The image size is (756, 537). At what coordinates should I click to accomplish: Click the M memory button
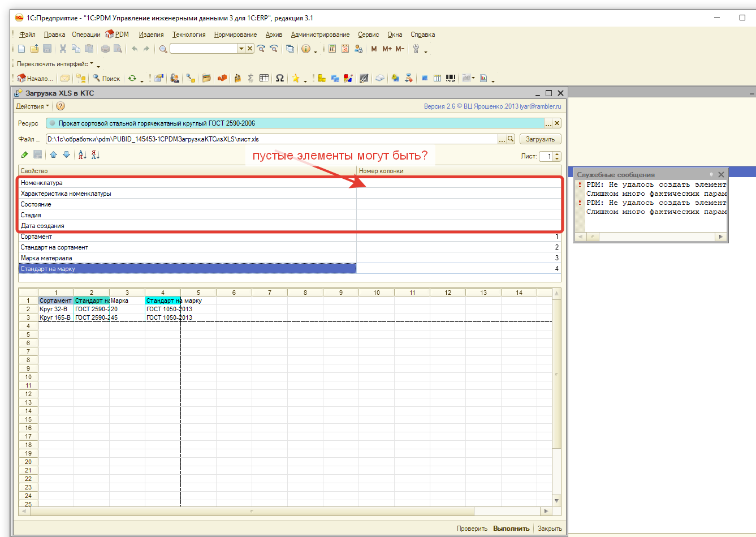click(374, 49)
